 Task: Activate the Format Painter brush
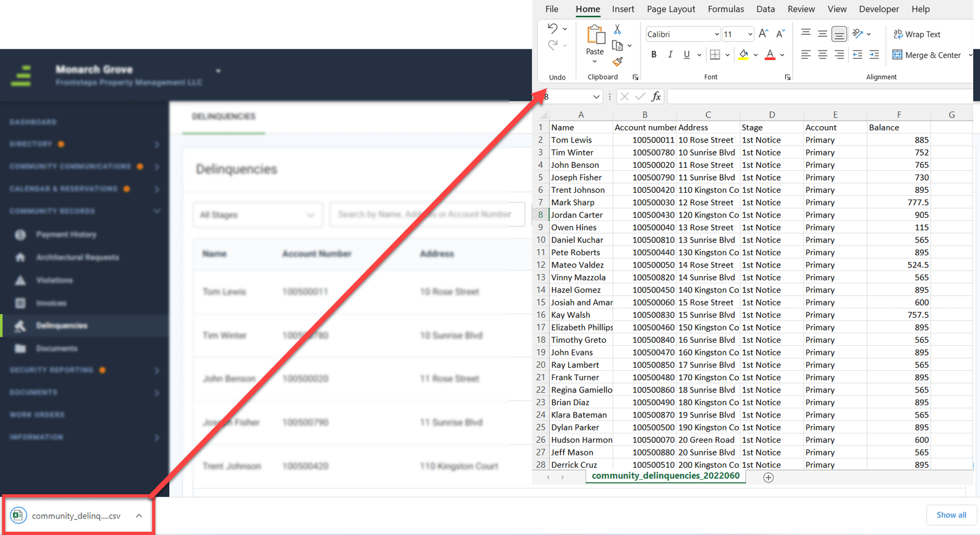click(617, 62)
